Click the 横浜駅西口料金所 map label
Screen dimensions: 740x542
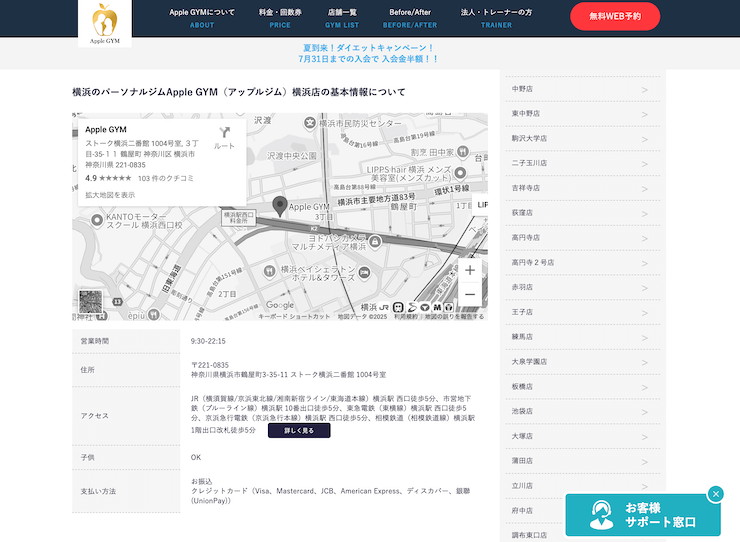pyautogui.click(x=239, y=218)
